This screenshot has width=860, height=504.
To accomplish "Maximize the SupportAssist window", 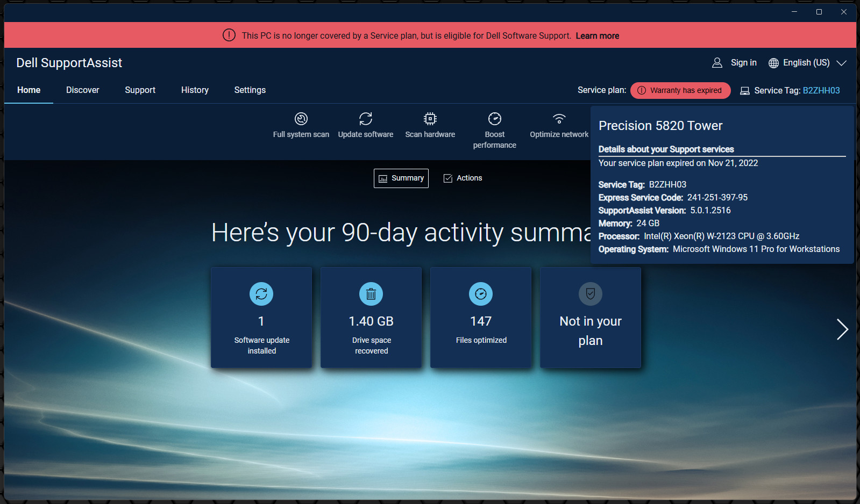I will click(819, 12).
